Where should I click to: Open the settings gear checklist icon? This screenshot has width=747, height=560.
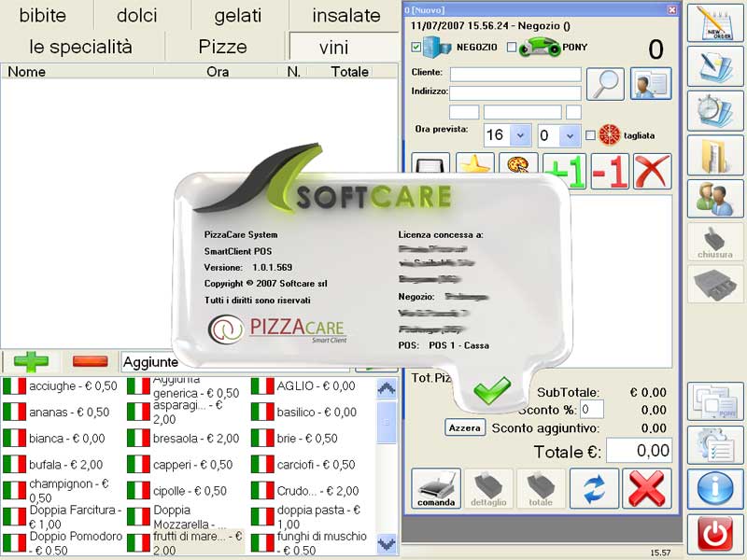pyautogui.click(x=715, y=445)
